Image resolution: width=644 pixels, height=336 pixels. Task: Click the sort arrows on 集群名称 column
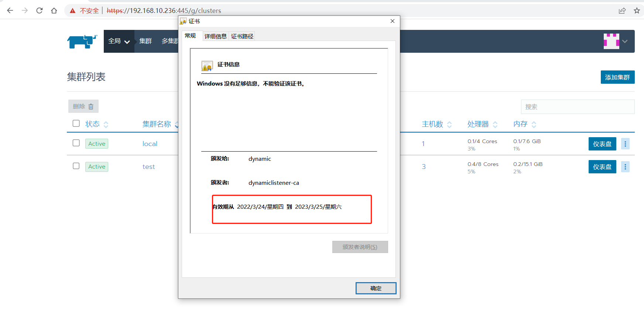pyautogui.click(x=176, y=124)
